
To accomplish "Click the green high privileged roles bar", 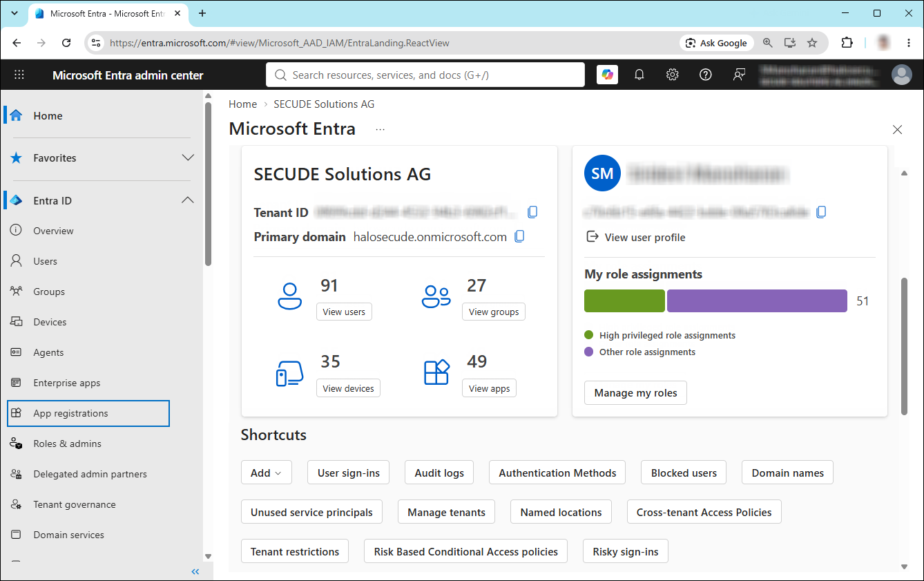I will pos(624,301).
